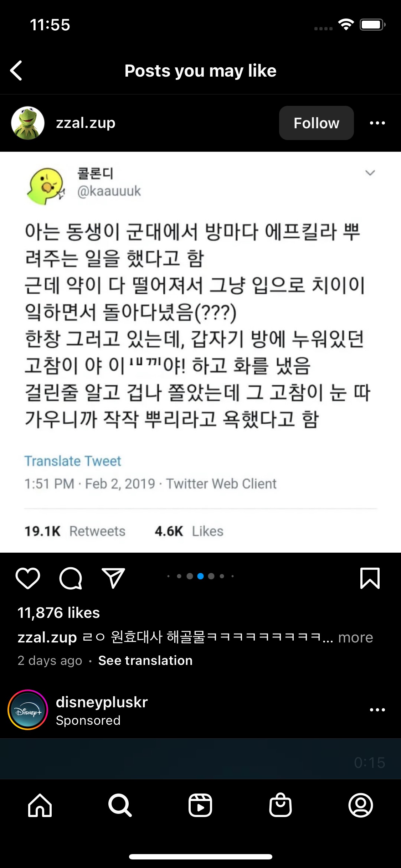
Task: Open Shop bag icon
Action: coord(281,805)
